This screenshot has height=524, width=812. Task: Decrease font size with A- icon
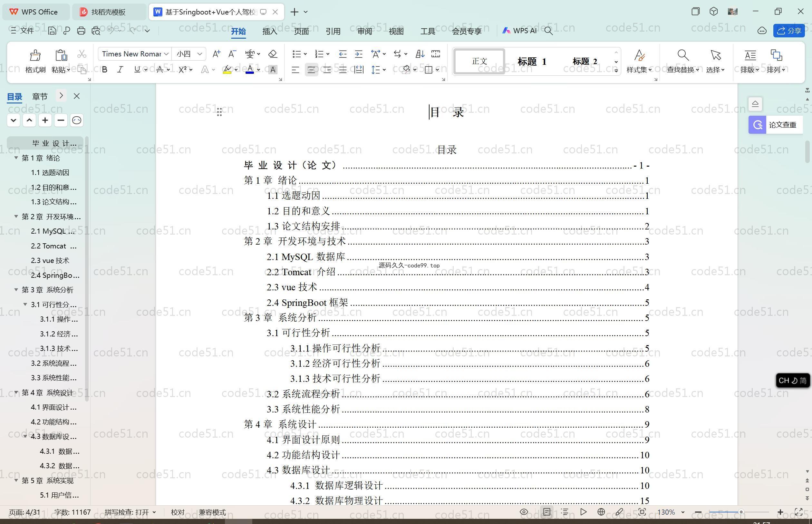[232, 54]
